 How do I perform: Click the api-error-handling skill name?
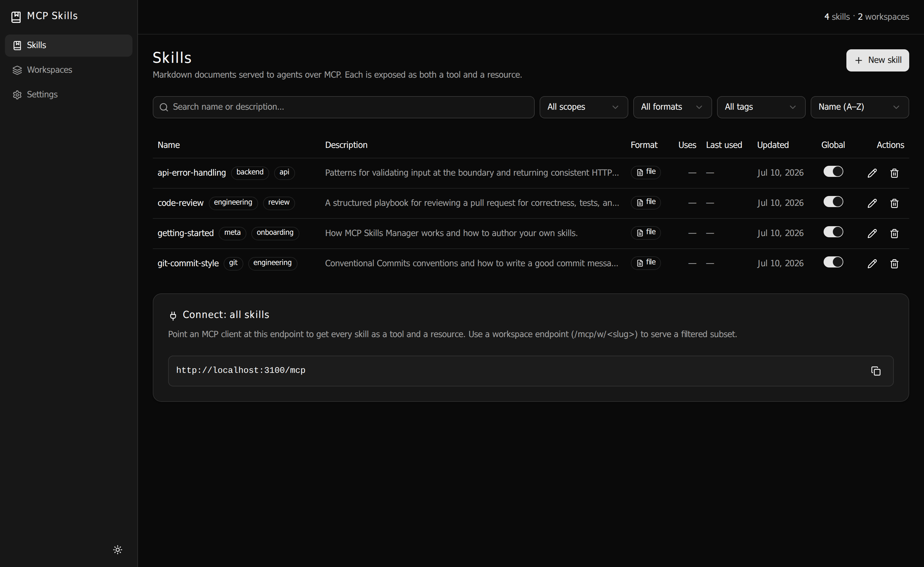[x=192, y=173]
